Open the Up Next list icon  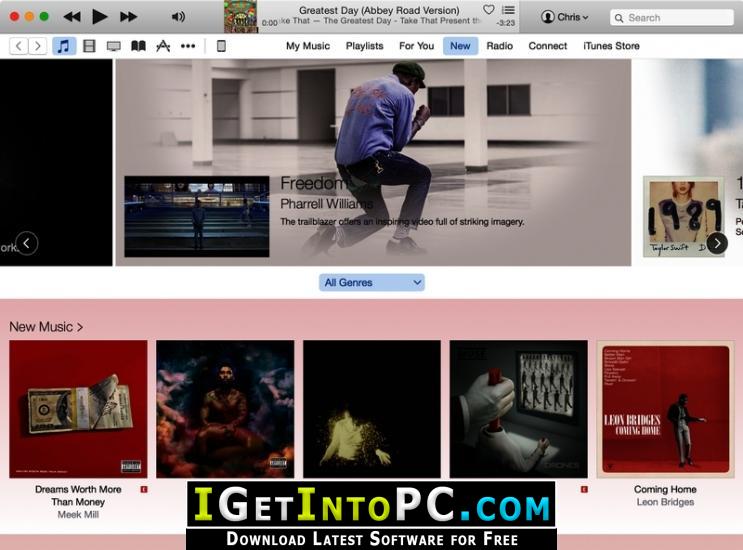coord(508,9)
